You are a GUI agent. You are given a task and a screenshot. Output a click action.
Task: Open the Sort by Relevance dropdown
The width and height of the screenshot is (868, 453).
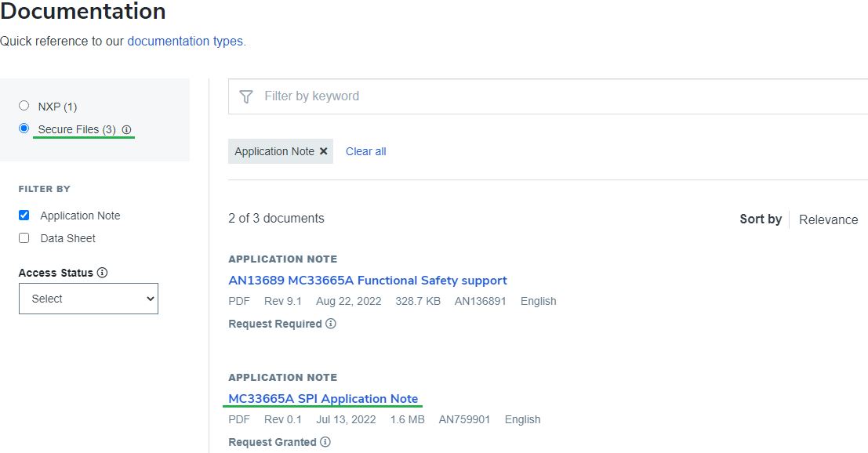(x=828, y=219)
